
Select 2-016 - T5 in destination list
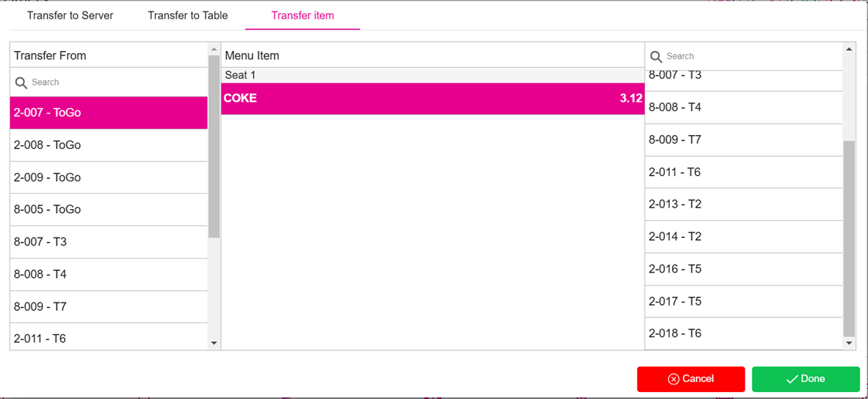pos(743,269)
